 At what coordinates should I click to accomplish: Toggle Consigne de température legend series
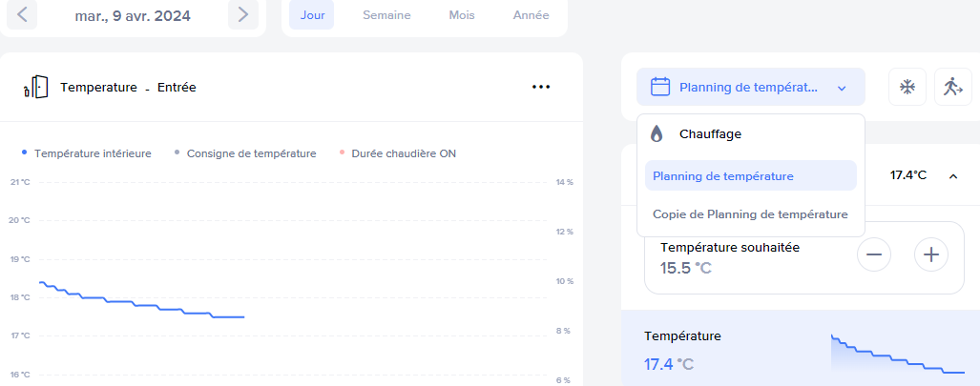[x=245, y=153]
